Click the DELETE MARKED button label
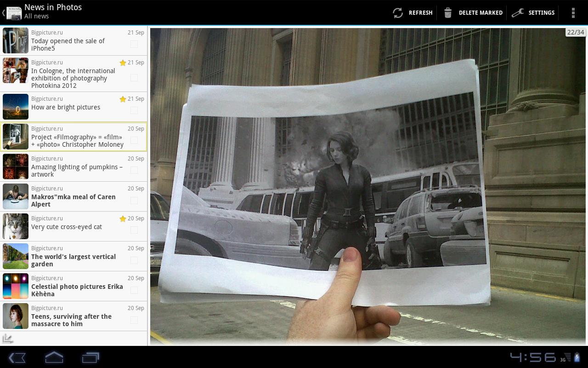This screenshot has height=368, width=588. (481, 13)
